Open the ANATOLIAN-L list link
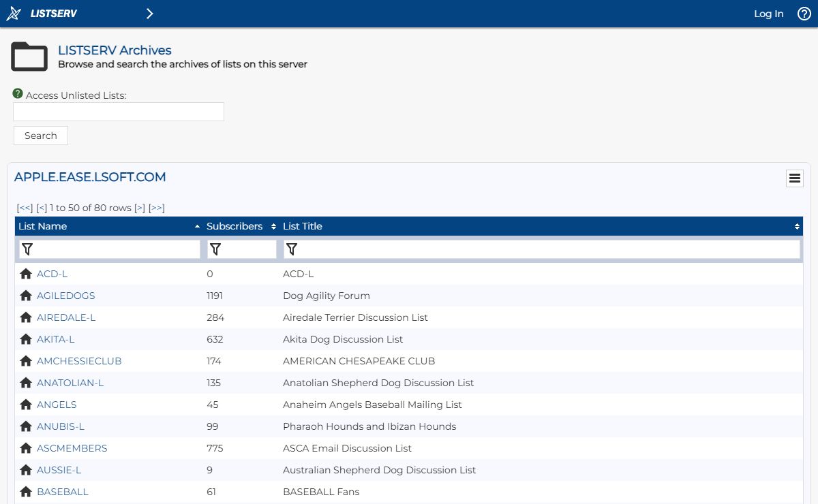This screenshot has height=504, width=818. pyautogui.click(x=70, y=383)
